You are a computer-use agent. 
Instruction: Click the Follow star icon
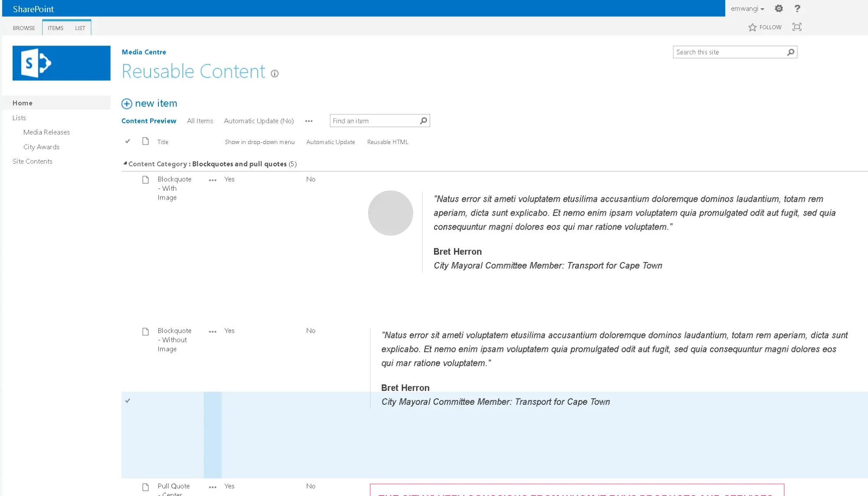coord(752,27)
